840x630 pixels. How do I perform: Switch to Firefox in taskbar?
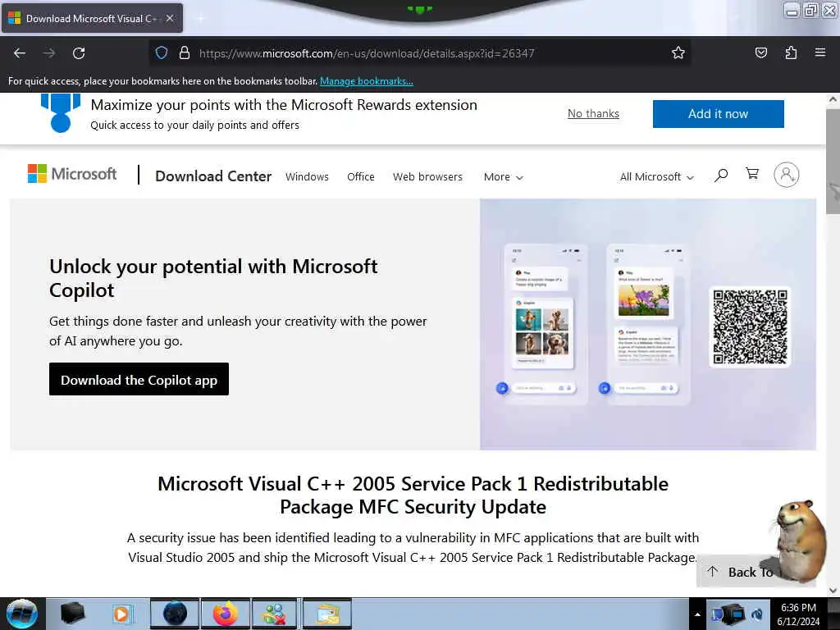coord(225,614)
